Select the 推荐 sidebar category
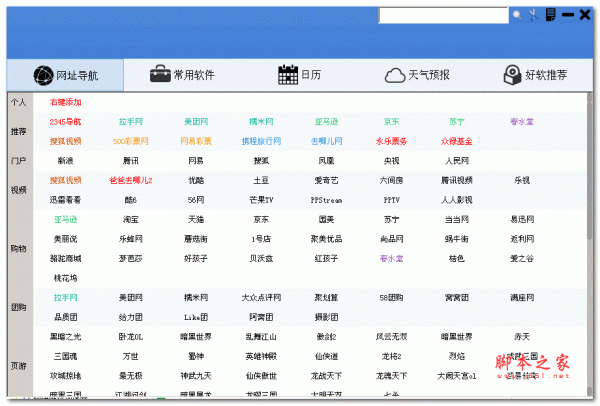The image size is (600, 406). click(18, 132)
